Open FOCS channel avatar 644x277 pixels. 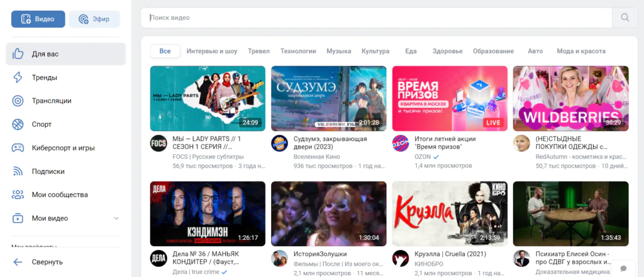coord(158,143)
